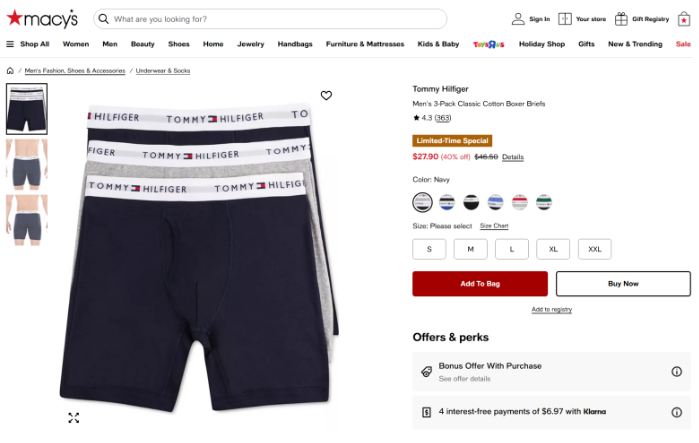Click the Sign In account icon
Screen dimensions: 699x443
click(518, 19)
